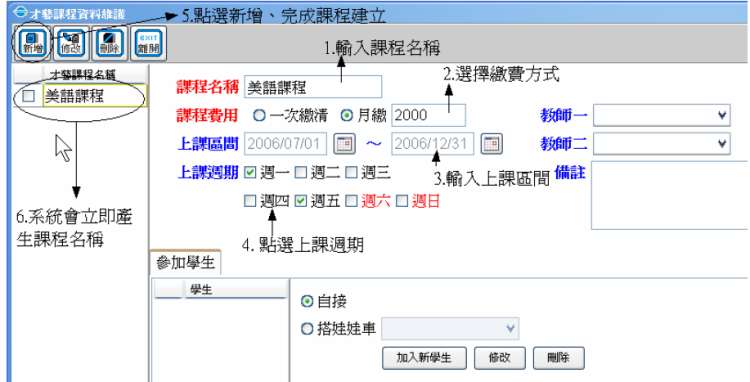This screenshot has height=382, width=750.
Task: Click the 修改 (Edit) toolbar icon
Action: 69,44
